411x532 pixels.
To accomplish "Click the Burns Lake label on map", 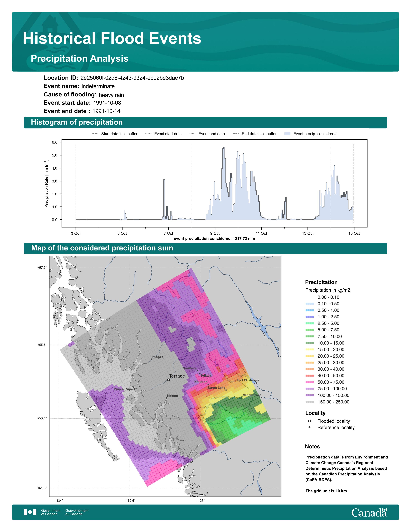I will click(x=216, y=388).
